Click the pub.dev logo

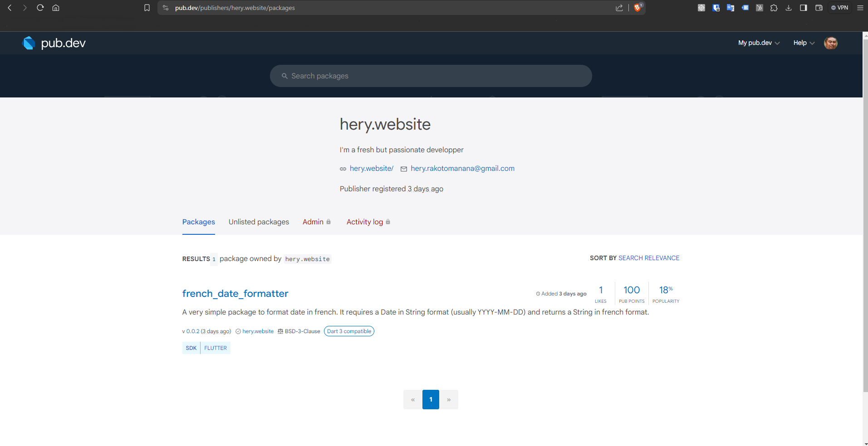tap(54, 43)
